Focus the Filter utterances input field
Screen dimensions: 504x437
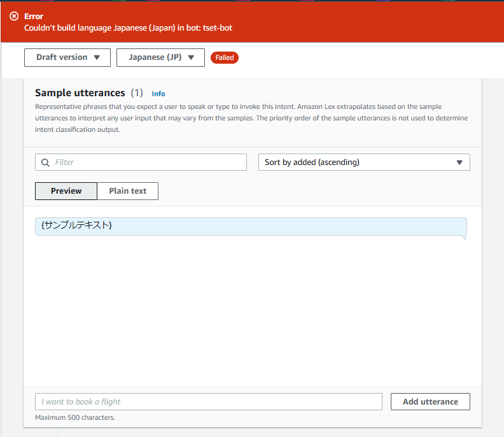point(141,162)
